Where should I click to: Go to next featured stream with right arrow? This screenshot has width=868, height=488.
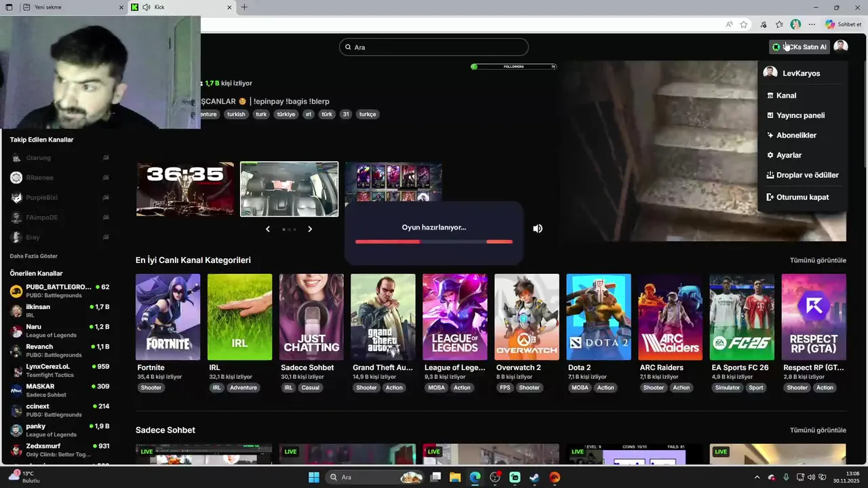[310, 229]
